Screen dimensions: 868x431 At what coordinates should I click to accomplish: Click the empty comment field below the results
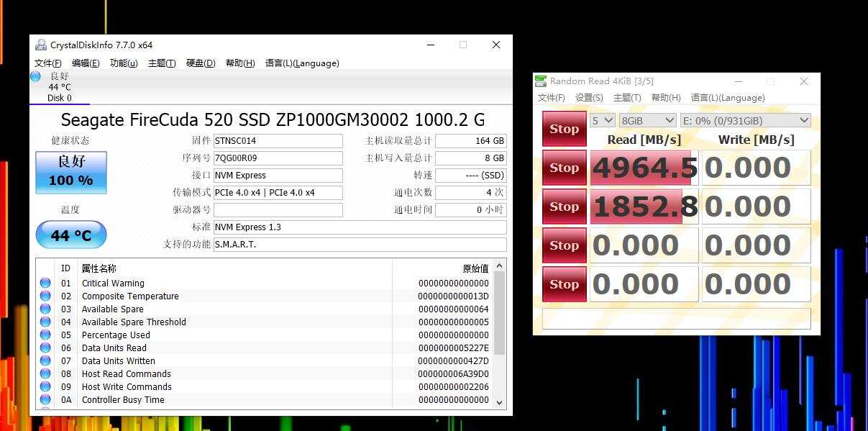click(x=676, y=319)
